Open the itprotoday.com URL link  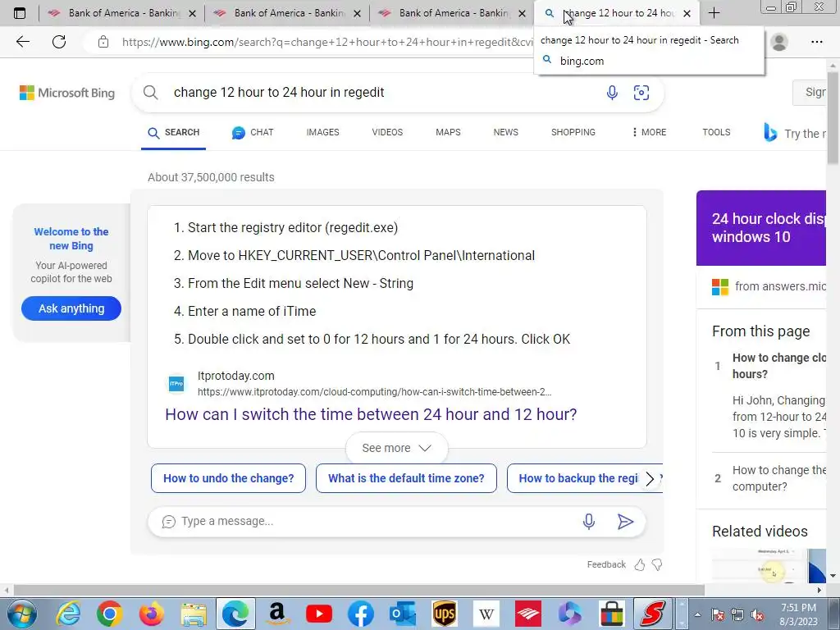[x=374, y=392]
